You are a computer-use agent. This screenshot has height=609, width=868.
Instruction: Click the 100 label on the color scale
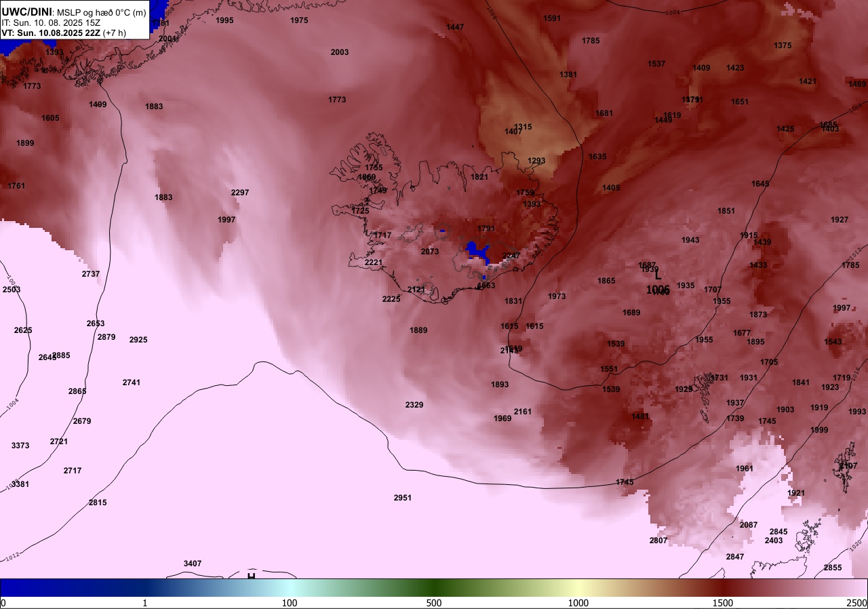click(290, 603)
